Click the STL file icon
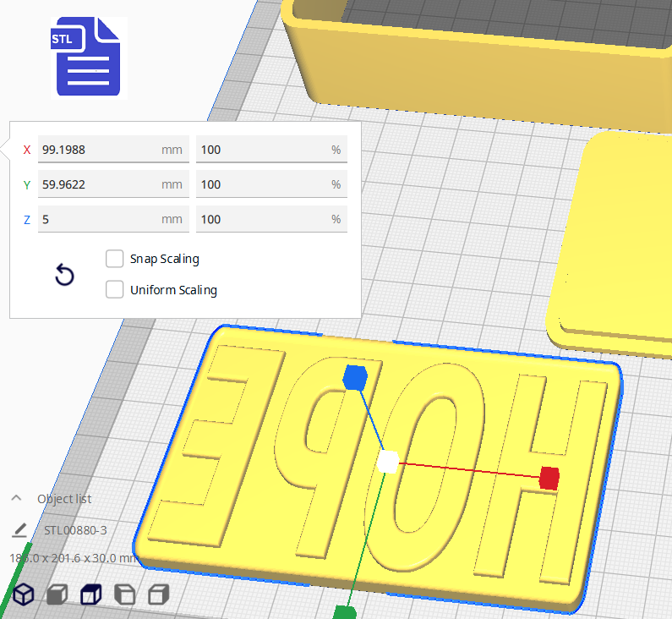Image resolution: width=672 pixels, height=619 pixels. click(x=89, y=57)
